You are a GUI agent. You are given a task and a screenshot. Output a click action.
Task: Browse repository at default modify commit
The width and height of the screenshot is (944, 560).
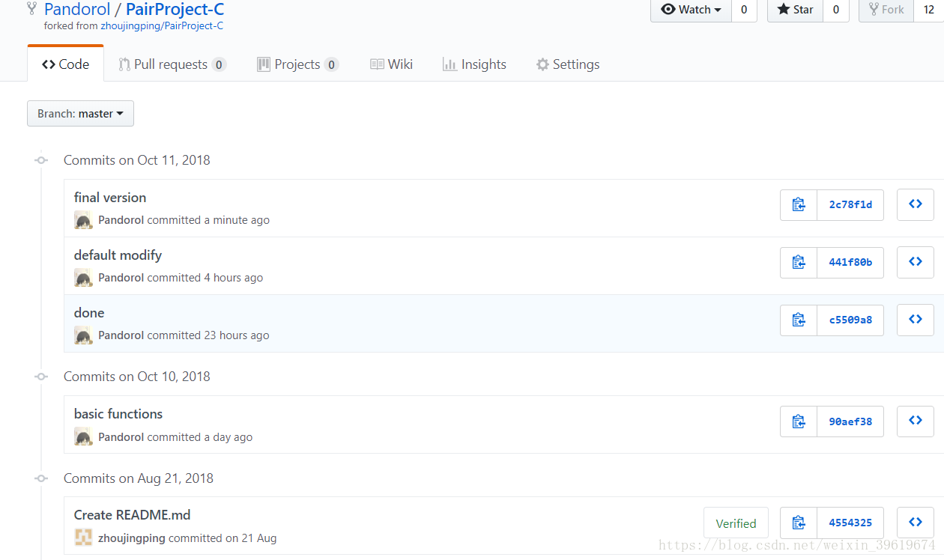click(916, 262)
